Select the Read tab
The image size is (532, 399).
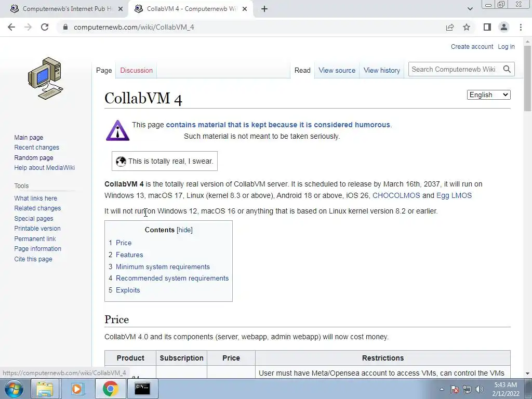[302, 70]
